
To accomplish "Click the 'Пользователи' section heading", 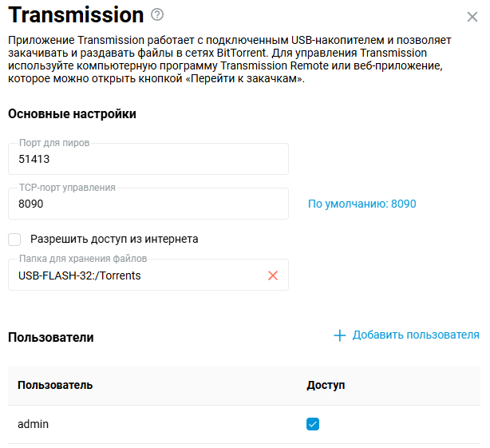I will 51,337.
